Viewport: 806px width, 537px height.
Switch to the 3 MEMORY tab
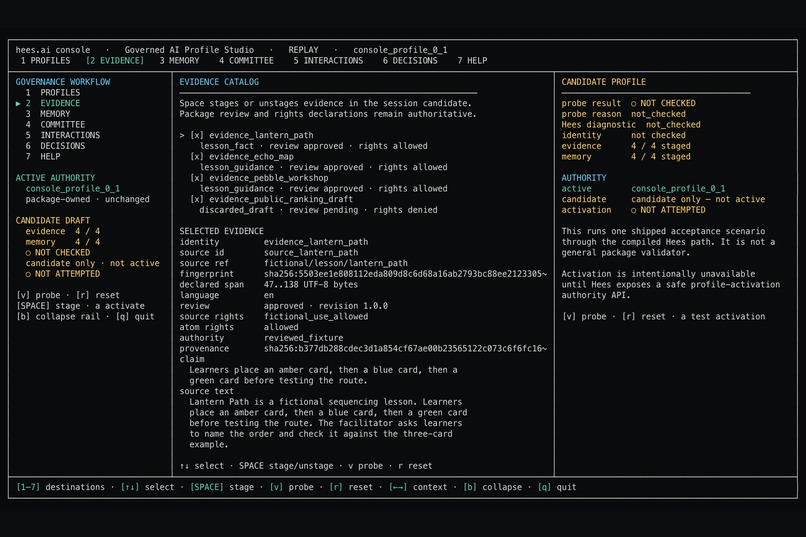[x=179, y=61]
